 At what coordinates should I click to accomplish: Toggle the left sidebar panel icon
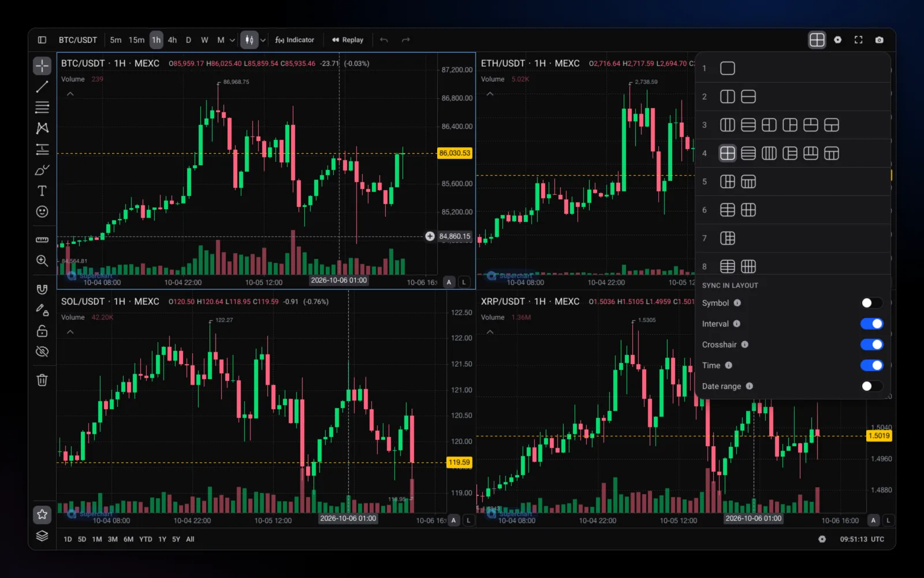(42, 40)
